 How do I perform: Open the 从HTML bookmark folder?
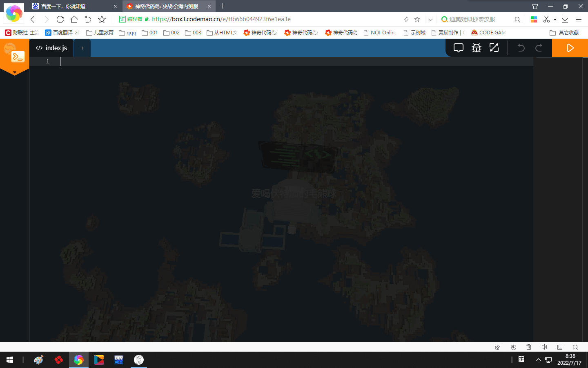[222, 33]
